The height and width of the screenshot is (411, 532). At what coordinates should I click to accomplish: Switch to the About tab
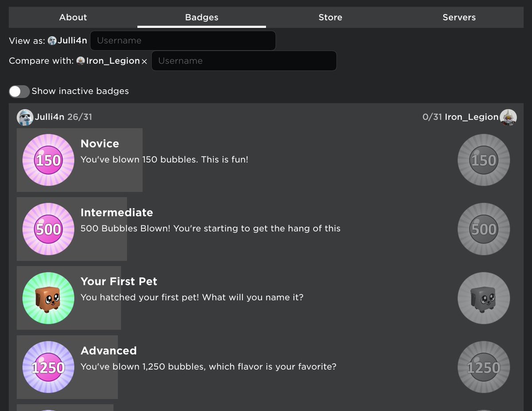coord(73,17)
